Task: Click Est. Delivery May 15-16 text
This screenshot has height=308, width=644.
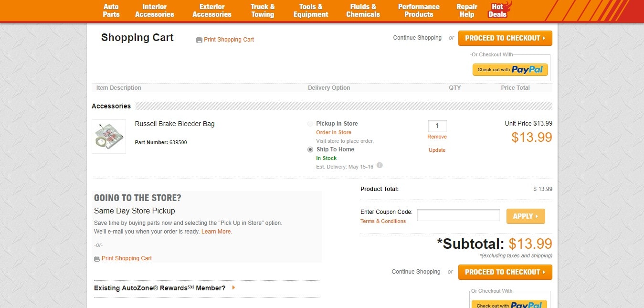Action: (345, 166)
